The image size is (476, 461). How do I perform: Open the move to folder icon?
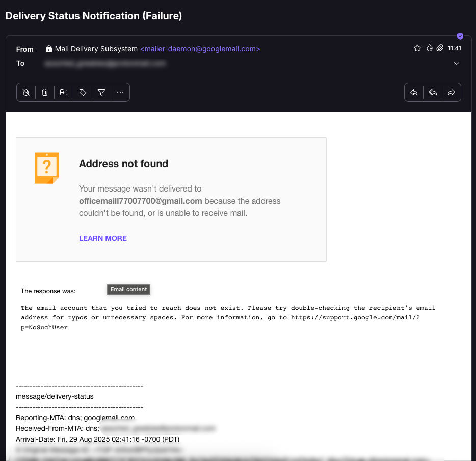click(x=64, y=92)
